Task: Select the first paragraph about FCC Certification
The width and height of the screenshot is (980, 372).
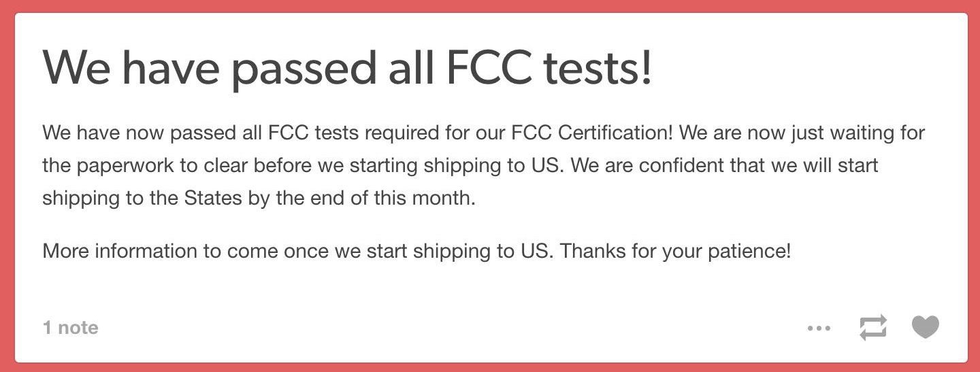Action: coord(484,165)
